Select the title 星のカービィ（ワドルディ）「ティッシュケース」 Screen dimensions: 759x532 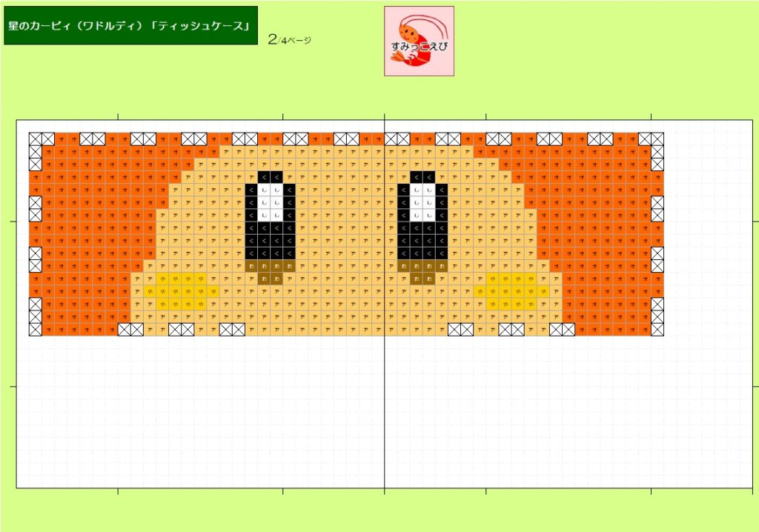130,26
